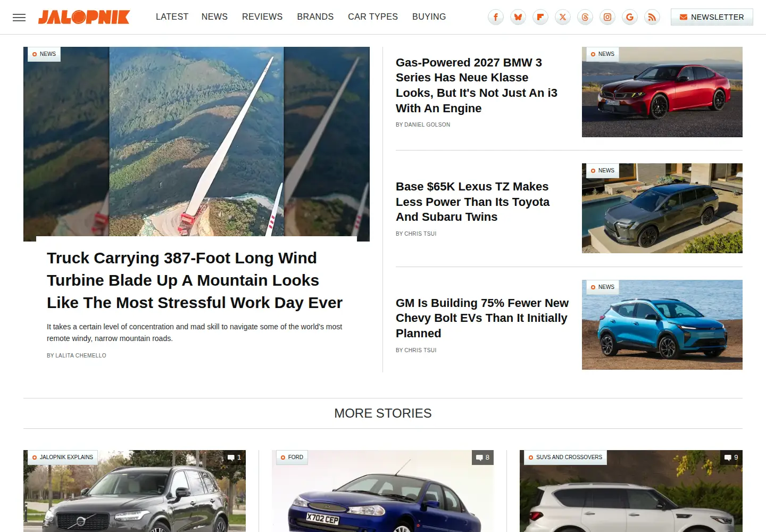Click News tag on BMW image
This screenshot has width=766, height=532.
(x=603, y=54)
